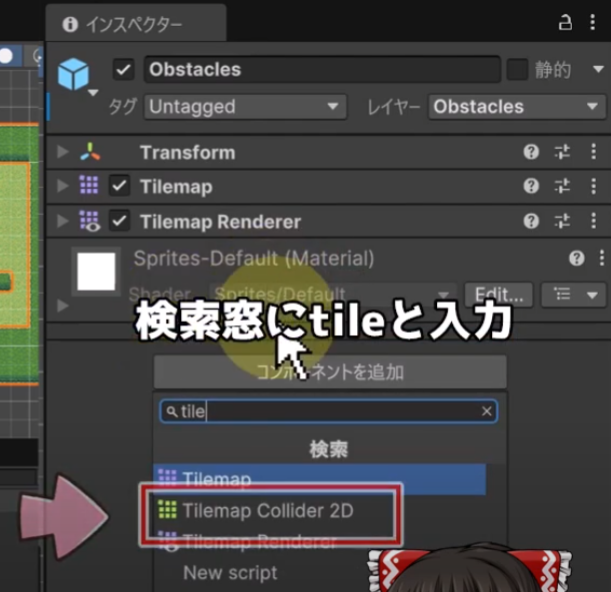Open the GameObject icon picker dropdown arrow
This screenshot has height=592, width=611.
tap(93, 93)
